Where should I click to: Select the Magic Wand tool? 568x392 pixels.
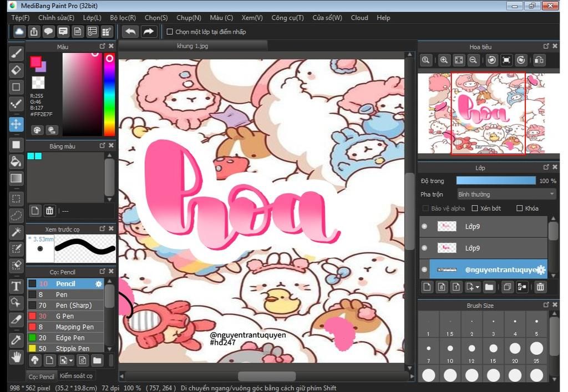click(x=16, y=232)
